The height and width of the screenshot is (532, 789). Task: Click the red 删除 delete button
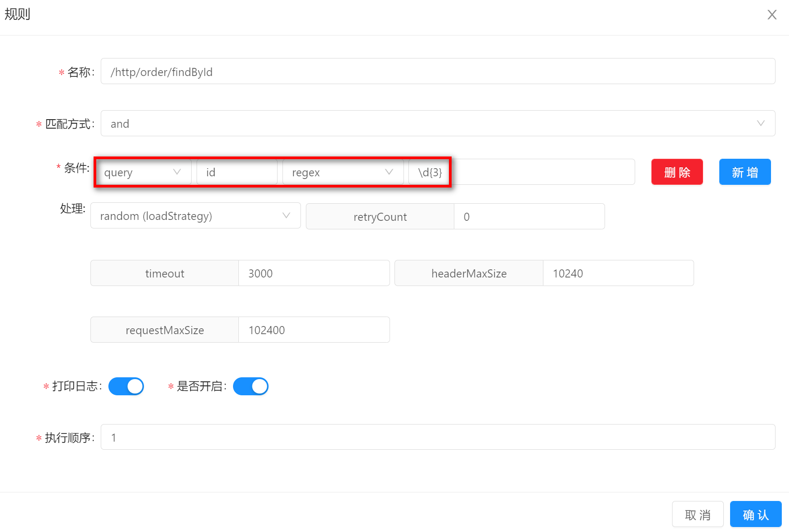click(677, 172)
